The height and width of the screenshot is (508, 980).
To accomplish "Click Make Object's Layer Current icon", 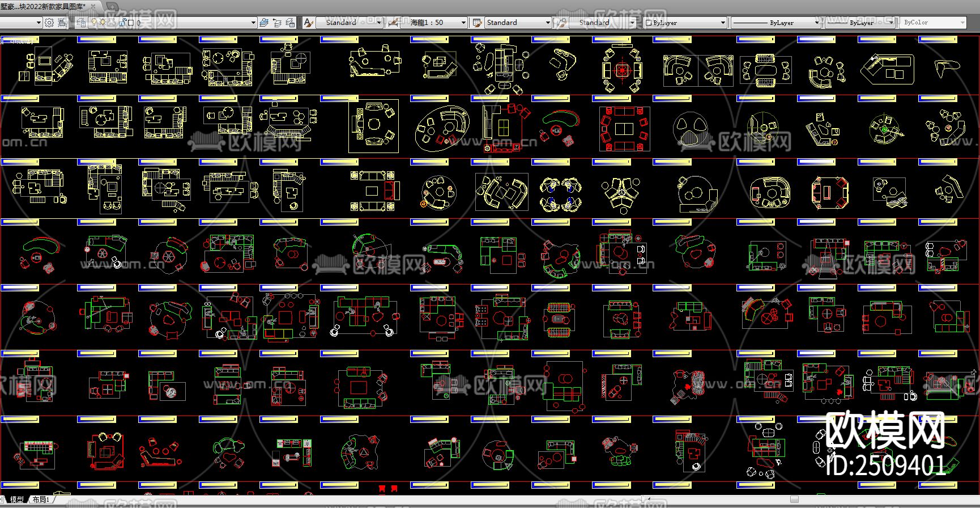I will [x=264, y=23].
